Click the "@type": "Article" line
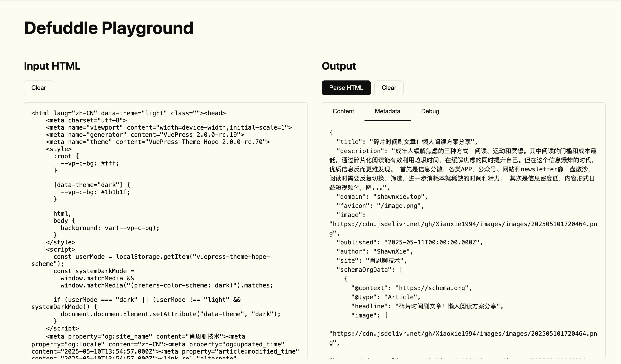Viewport: 621px width, 364px height. click(385, 297)
